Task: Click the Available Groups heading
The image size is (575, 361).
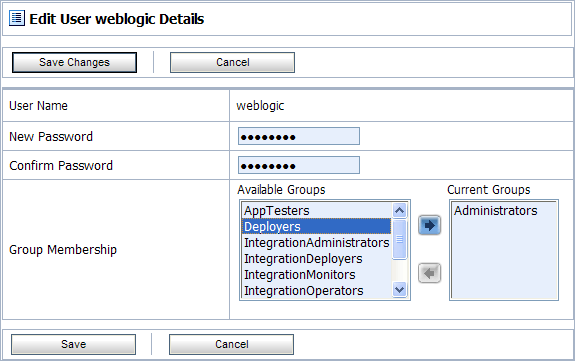Action: coord(281,189)
